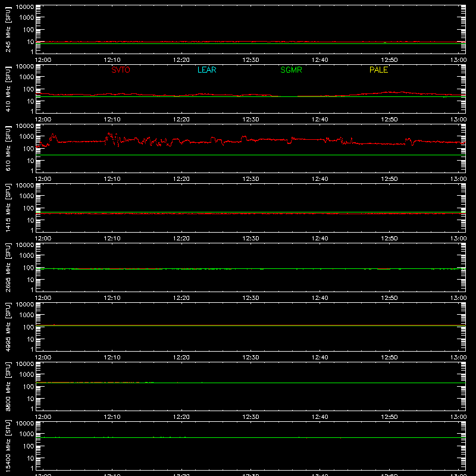Click 13:00 tick under the 245 MHz plot
Viewport: 476px width, 476px height.
(x=458, y=60)
